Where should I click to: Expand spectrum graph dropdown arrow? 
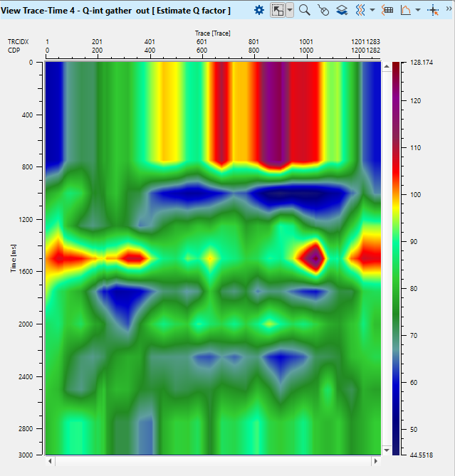click(418, 11)
